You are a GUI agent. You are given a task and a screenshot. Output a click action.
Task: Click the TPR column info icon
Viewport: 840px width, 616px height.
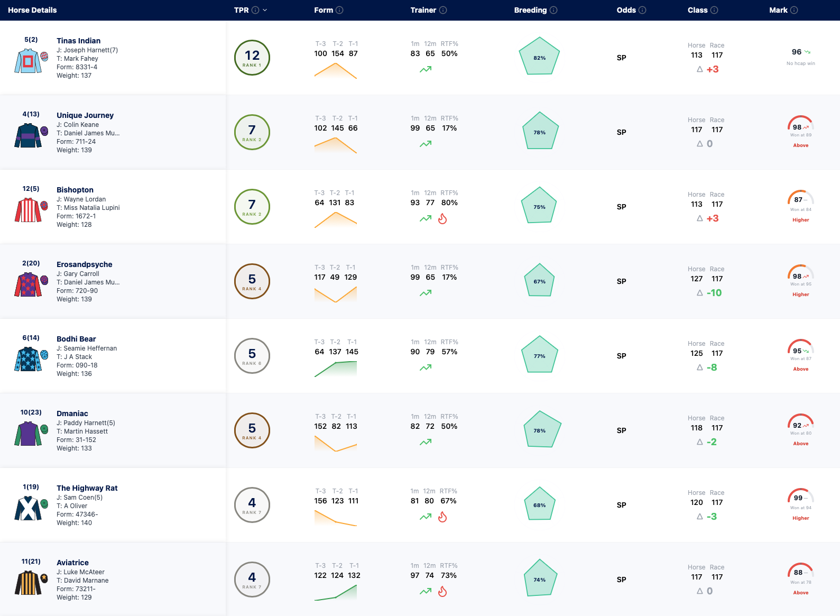point(255,10)
